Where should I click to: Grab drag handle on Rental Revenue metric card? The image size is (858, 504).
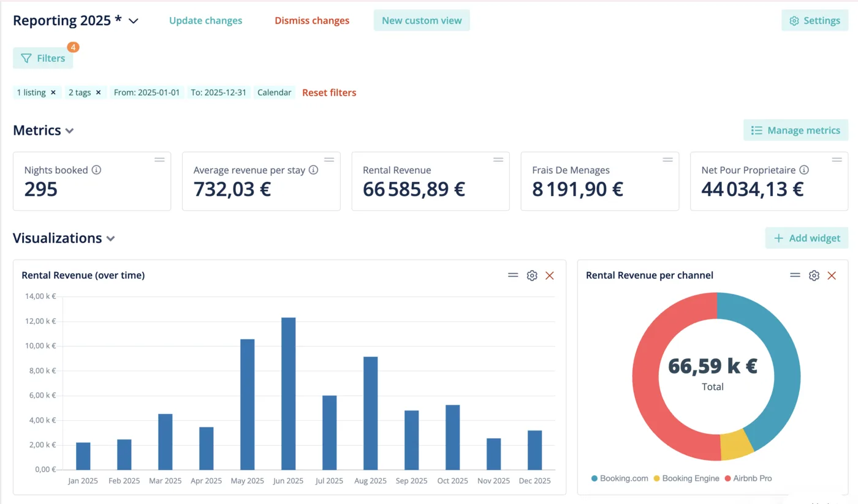pos(498,160)
